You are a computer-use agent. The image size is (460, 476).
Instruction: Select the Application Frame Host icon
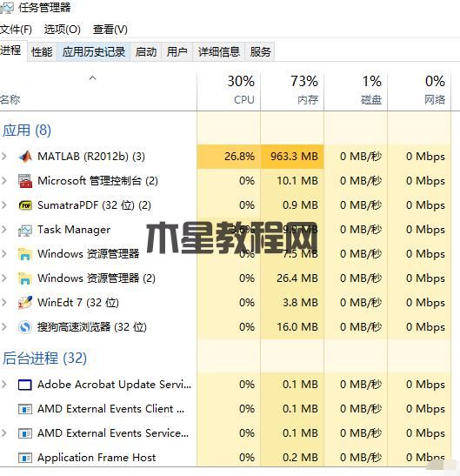[x=25, y=458]
